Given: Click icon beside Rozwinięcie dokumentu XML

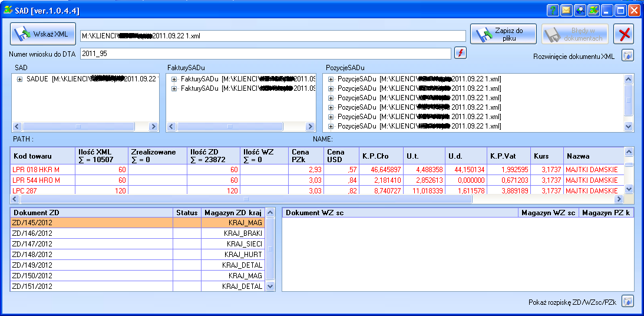Looking at the screenshot, I should tap(628, 55).
